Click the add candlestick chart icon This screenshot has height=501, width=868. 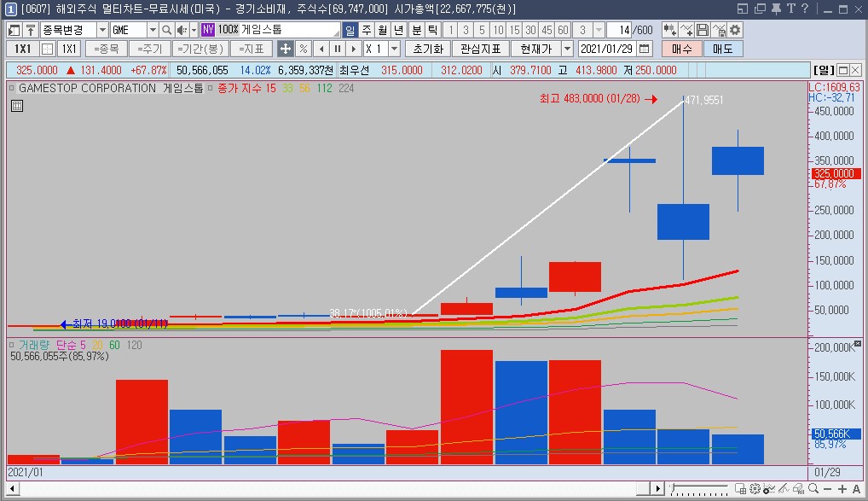pyautogui.click(x=670, y=30)
